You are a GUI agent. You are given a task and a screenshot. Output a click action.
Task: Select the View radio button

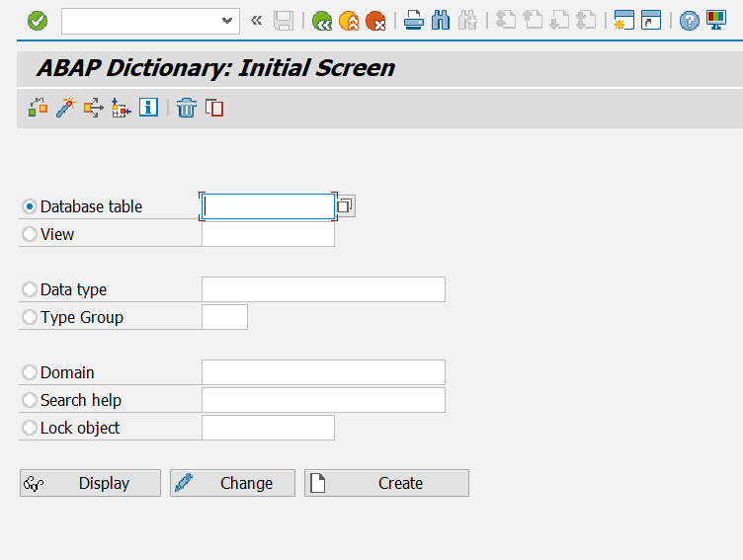30,234
